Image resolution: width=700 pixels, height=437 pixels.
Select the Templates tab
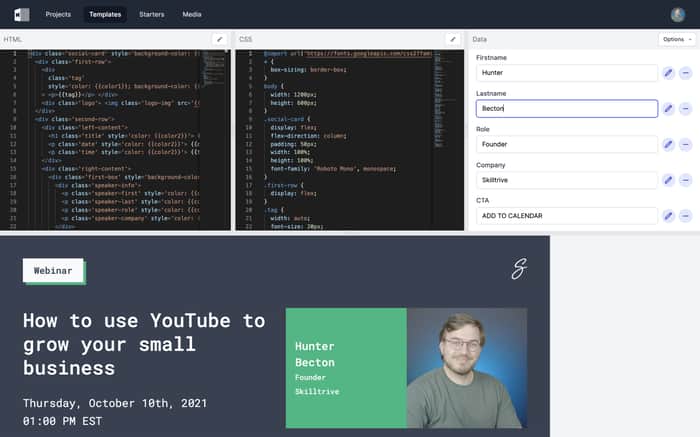tap(105, 14)
